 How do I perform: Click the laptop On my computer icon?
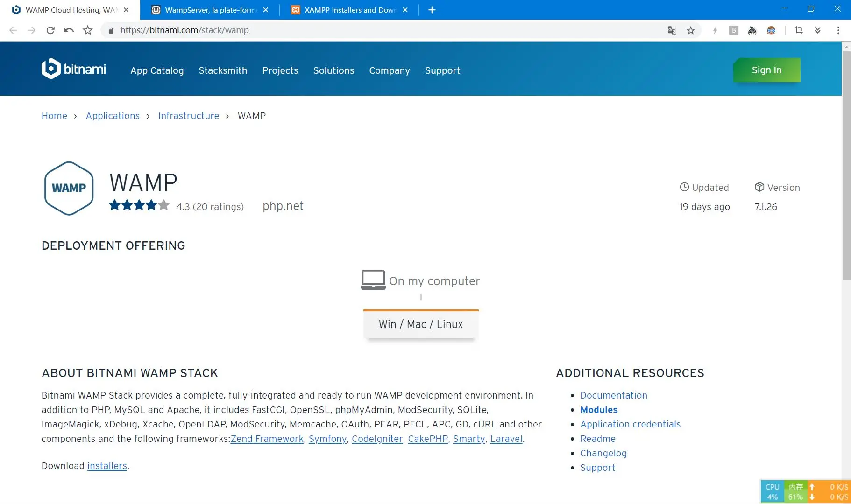click(x=373, y=280)
